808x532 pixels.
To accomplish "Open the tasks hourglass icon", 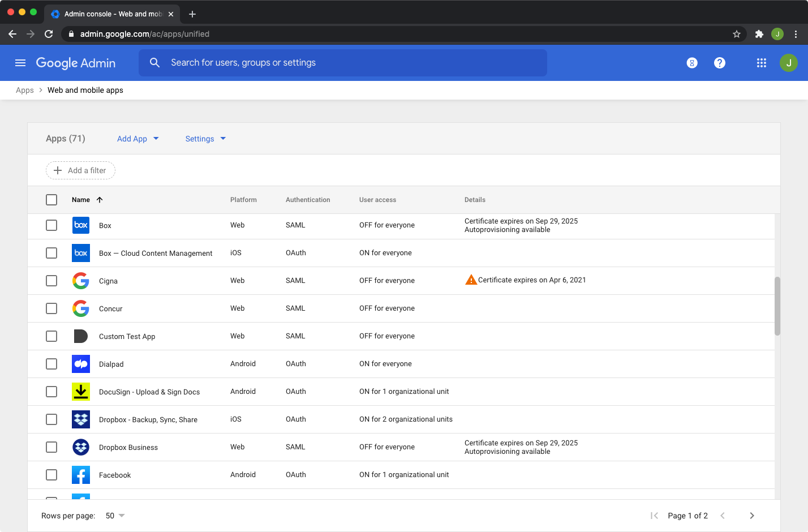I will (x=692, y=63).
